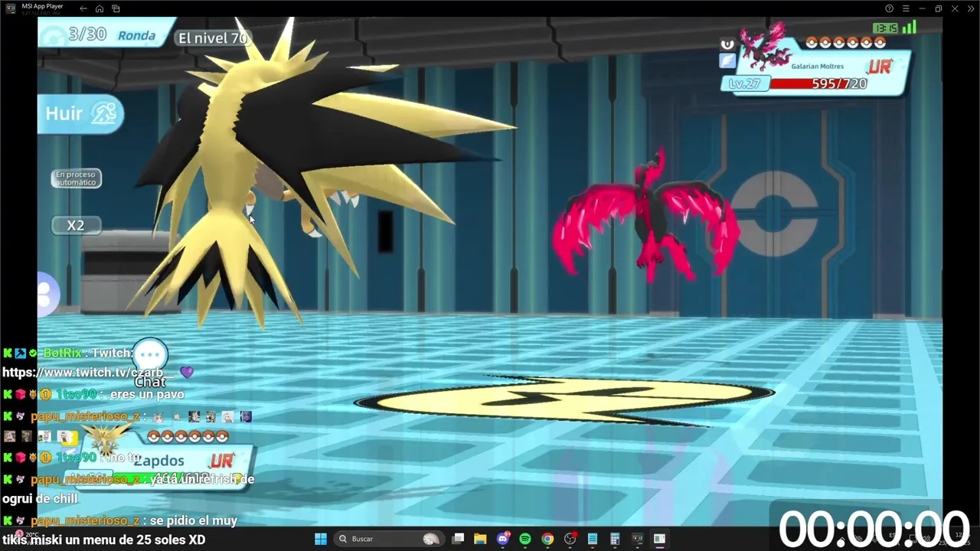This screenshot has width=980, height=551.
Task: Open the Notepad icon on the taskbar
Action: [593, 539]
